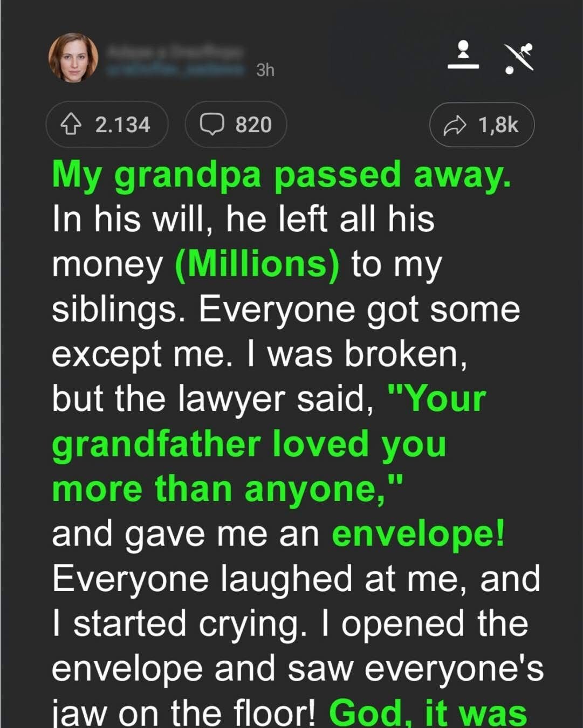The image size is (583, 728).
Task: Click the 2.134 upvote count
Action: coord(122,125)
